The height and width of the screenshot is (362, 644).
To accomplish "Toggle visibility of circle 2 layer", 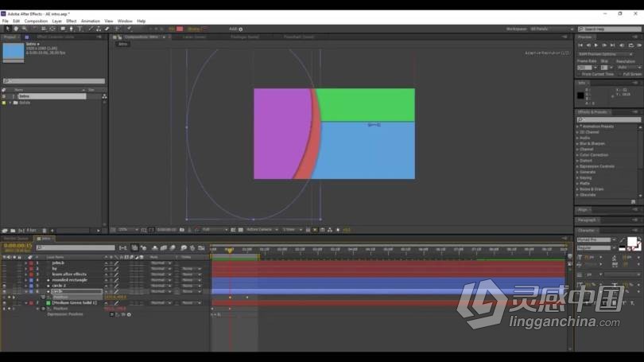I will pos(5,286).
